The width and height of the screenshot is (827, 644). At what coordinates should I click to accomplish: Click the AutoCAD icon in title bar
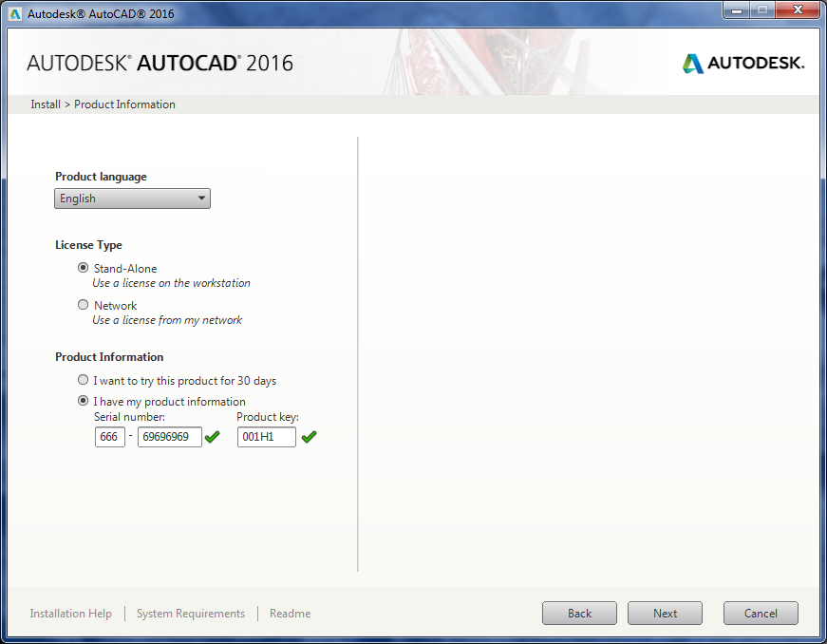click(15, 13)
